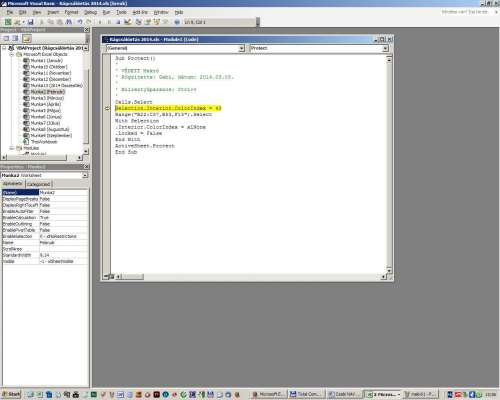Click the Run Sub play icon
This screenshot has width=500, height=400.
100,22
